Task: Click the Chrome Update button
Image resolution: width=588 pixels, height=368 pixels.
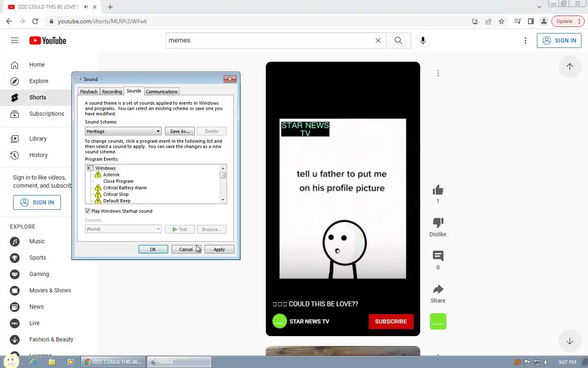Action: pyautogui.click(x=567, y=21)
